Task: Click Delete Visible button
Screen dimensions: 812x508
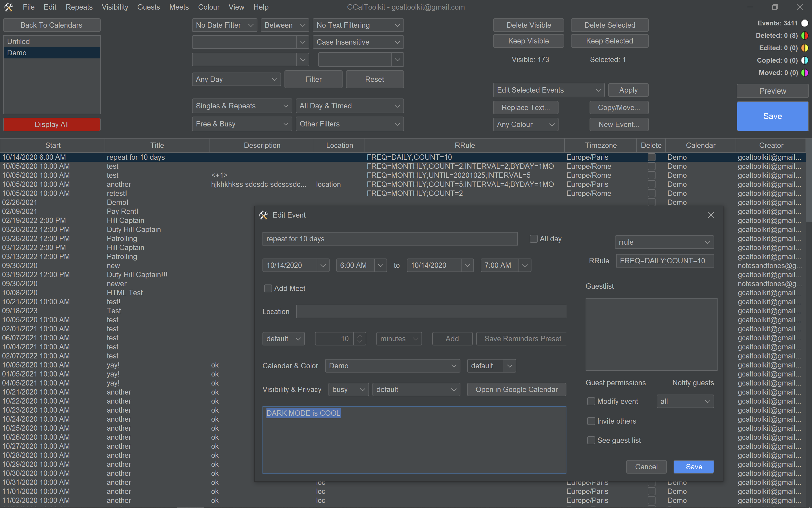Action: click(x=528, y=25)
